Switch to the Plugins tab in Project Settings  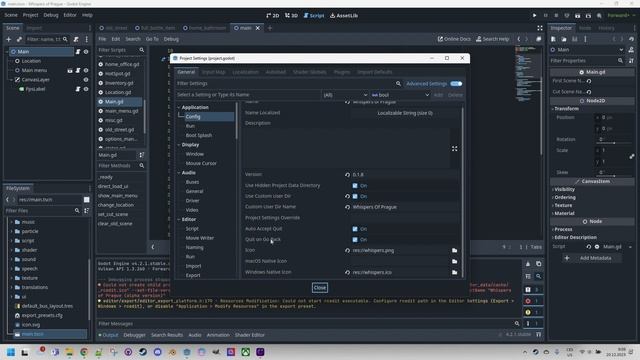pyautogui.click(x=342, y=72)
